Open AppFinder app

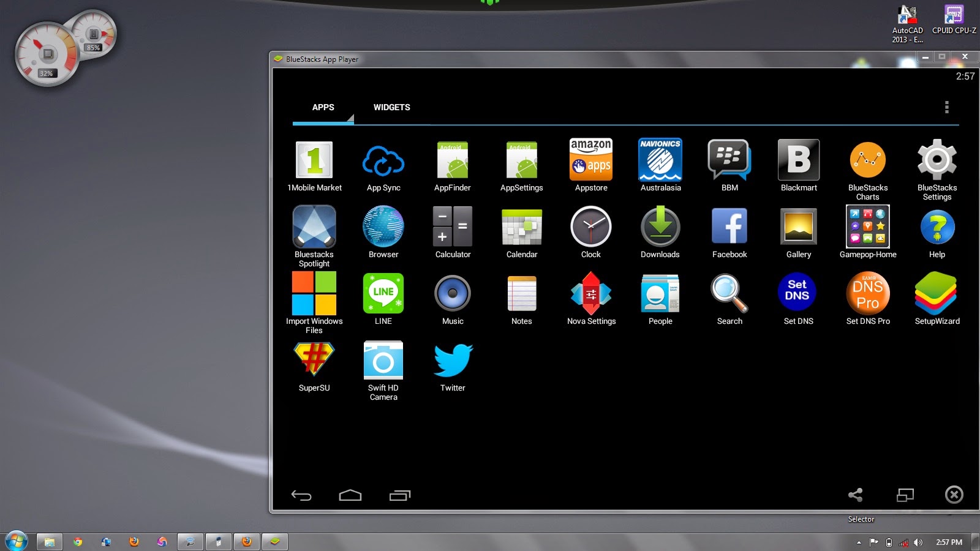(x=453, y=160)
